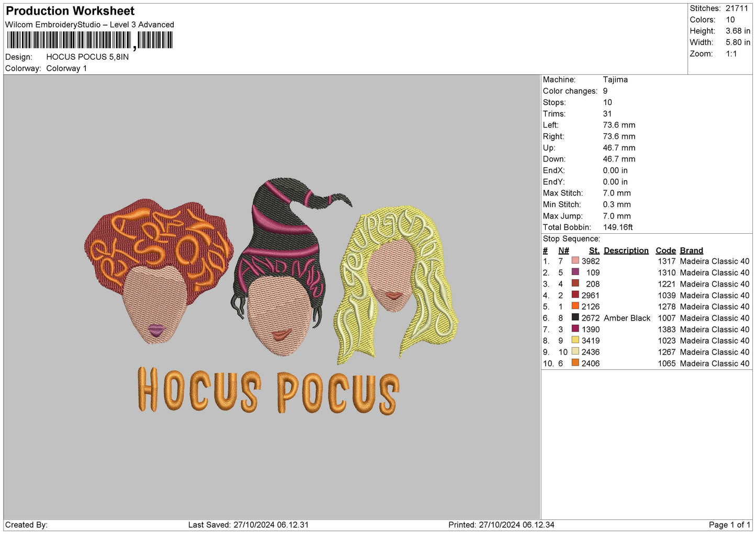This screenshot has height=534, width=756.
Task: Click 'Madeira Classic 40' in stop 1 row
Action: [715, 261]
